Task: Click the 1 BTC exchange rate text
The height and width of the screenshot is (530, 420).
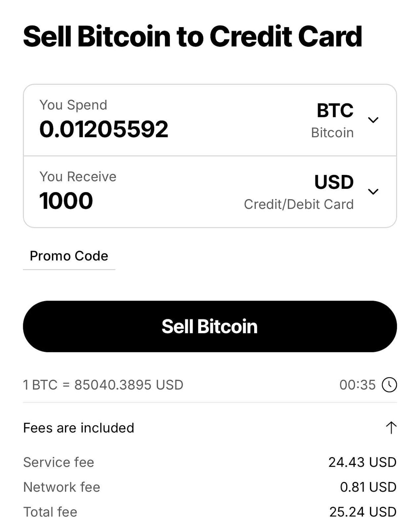Action: (103, 385)
